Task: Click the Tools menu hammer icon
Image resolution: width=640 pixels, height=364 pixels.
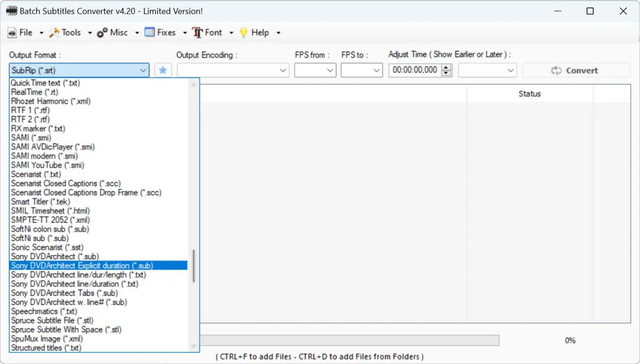Action: click(x=54, y=32)
